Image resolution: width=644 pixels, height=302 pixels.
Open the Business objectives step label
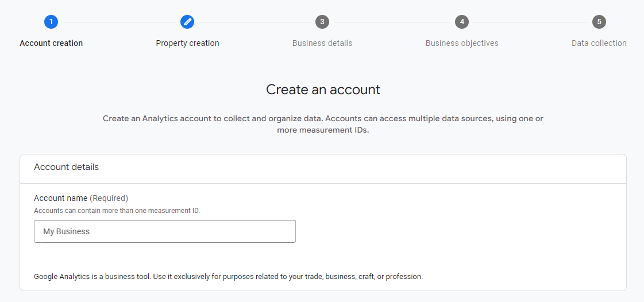tap(462, 43)
